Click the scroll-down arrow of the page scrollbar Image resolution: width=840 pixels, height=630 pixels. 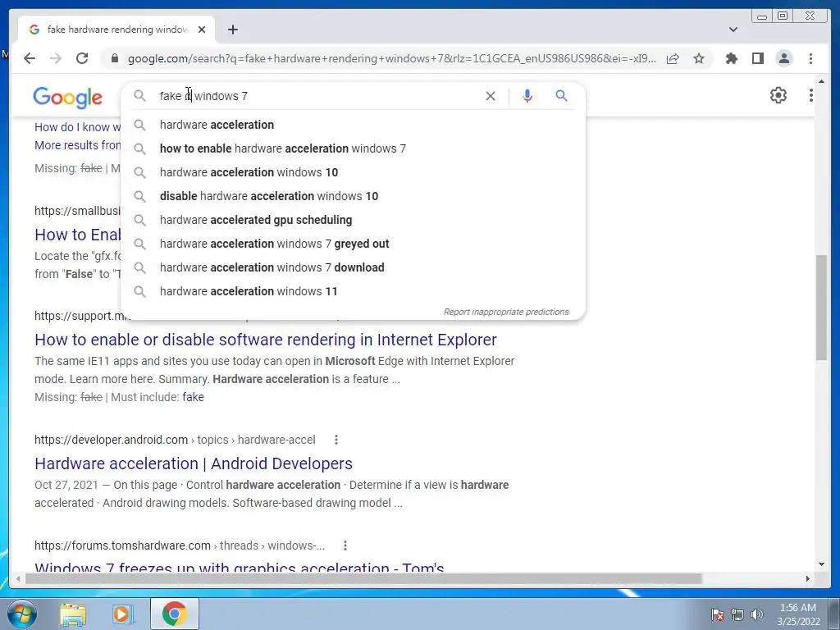point(821,564)
